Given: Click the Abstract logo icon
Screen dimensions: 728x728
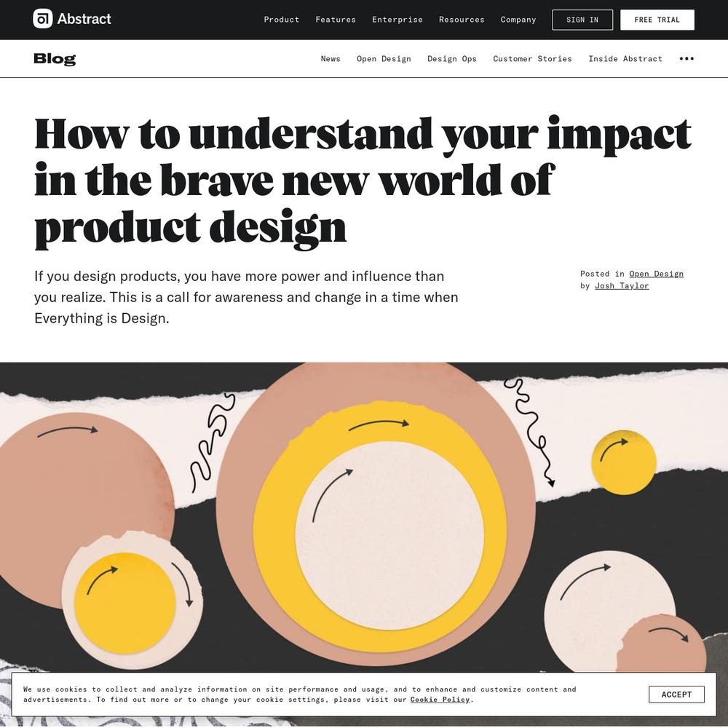Looking at the screenshot, I should pos(43,19).
